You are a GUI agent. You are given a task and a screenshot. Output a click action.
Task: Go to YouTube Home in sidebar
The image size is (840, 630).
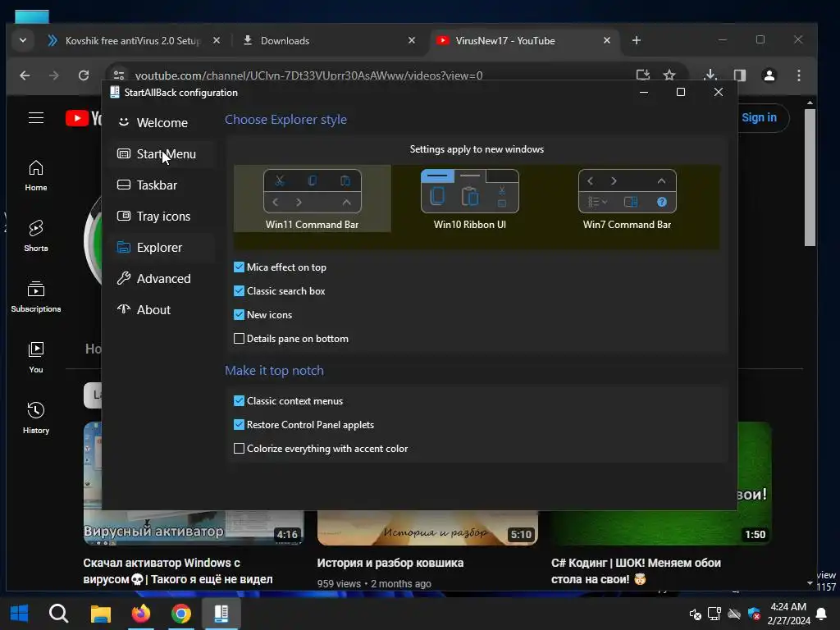36,176
